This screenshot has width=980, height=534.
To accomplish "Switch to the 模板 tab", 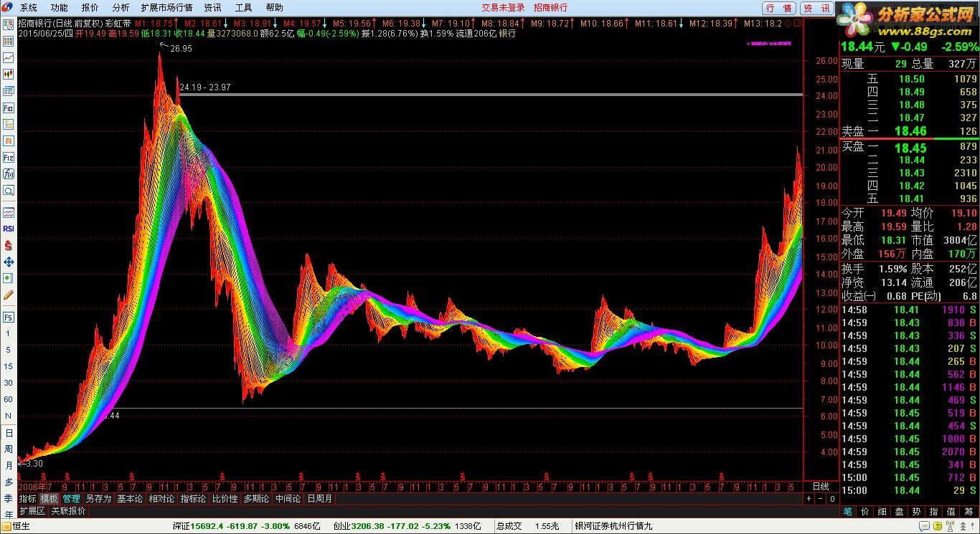I will pos(50,499).
